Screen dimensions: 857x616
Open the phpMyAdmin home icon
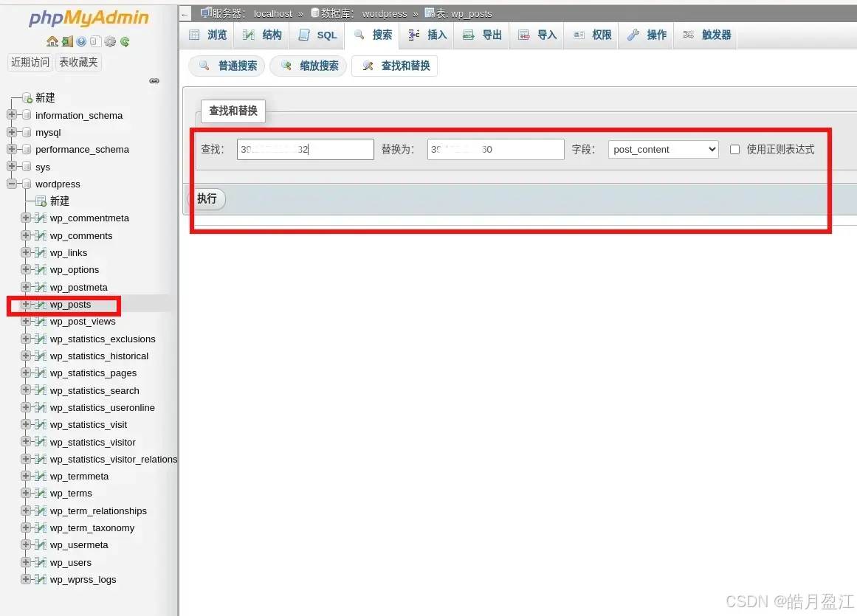[52, 41]
